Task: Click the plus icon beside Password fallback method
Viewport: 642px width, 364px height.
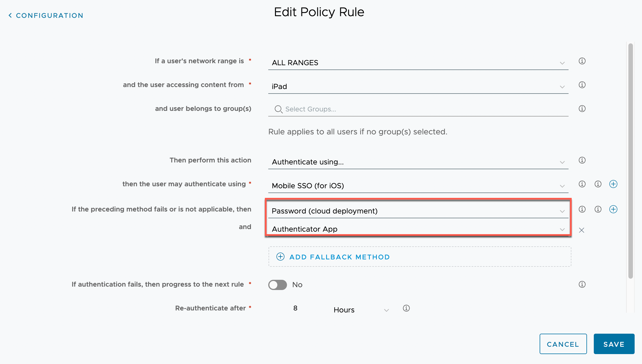Action: click(x=613, y=209)
